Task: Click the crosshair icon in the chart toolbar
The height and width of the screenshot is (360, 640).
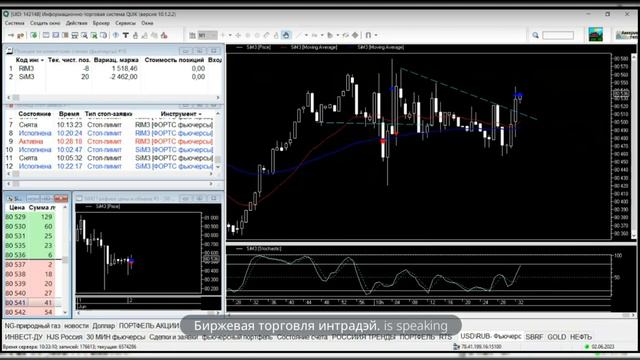Action: (x=238, y=36)
